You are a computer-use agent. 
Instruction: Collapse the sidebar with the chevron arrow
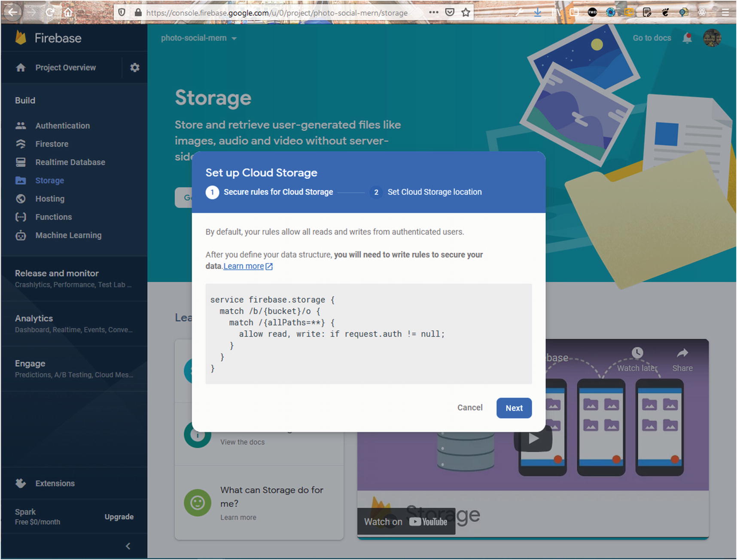128,546
